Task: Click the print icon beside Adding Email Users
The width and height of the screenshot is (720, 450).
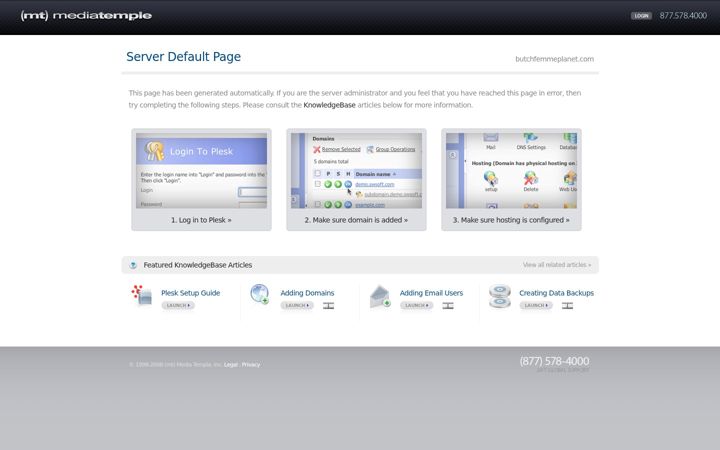Action: point(448,306)
